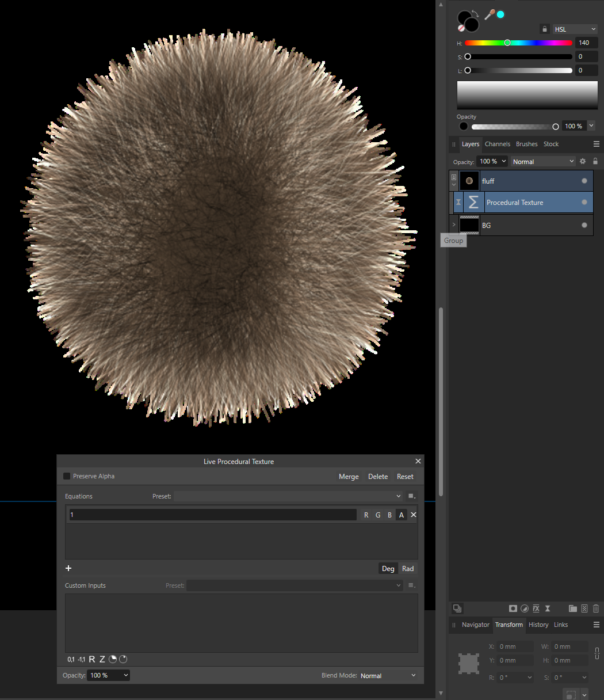Open the HSL color model dropdown
Image resolution: width=604 pixels, height=700 pixels.
(575, 29)
